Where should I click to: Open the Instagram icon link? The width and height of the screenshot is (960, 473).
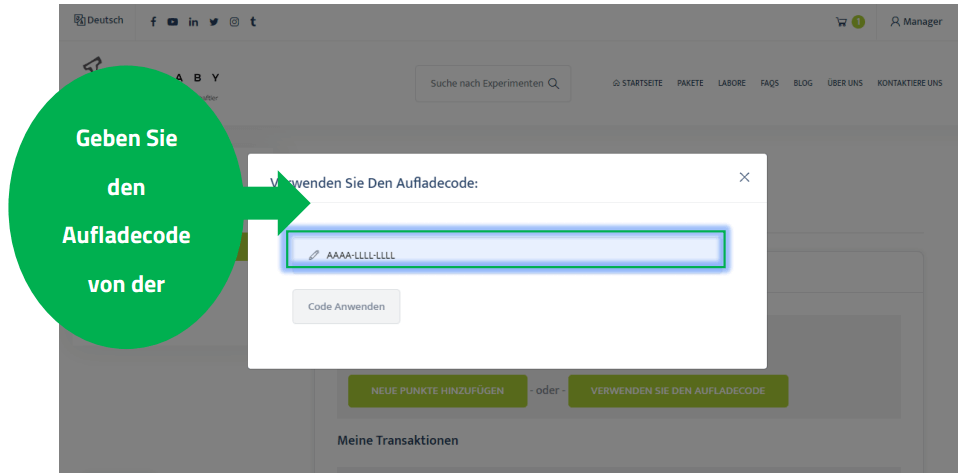233,22
